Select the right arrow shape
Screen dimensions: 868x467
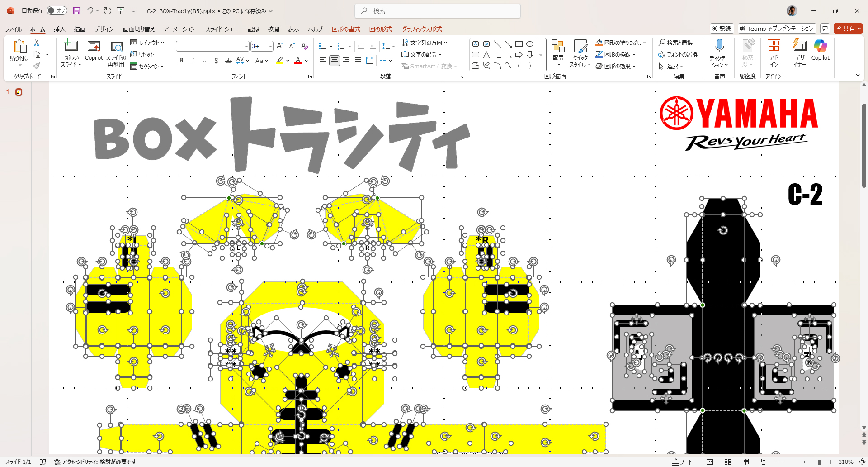click(519, 55)
